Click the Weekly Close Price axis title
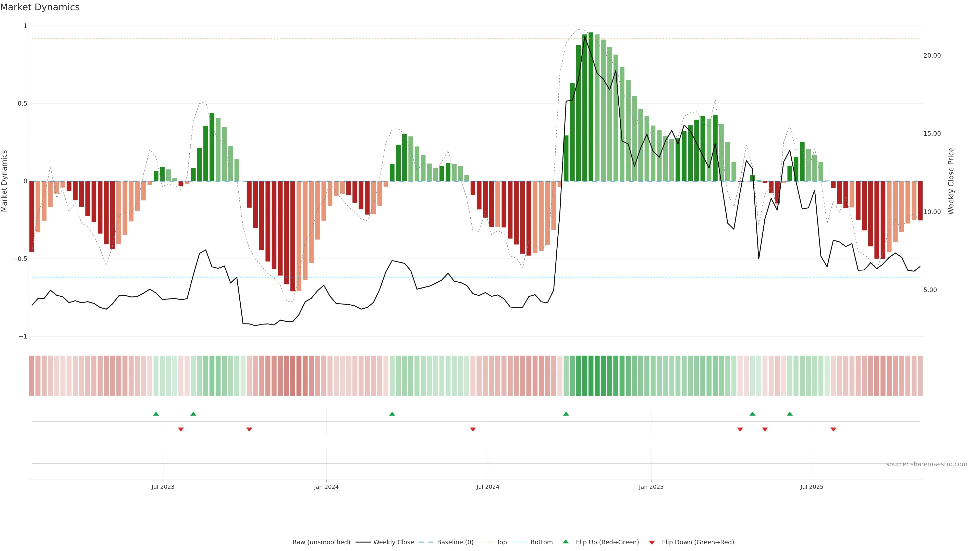This screenshot has height=551, width=980. pos(951,181)
